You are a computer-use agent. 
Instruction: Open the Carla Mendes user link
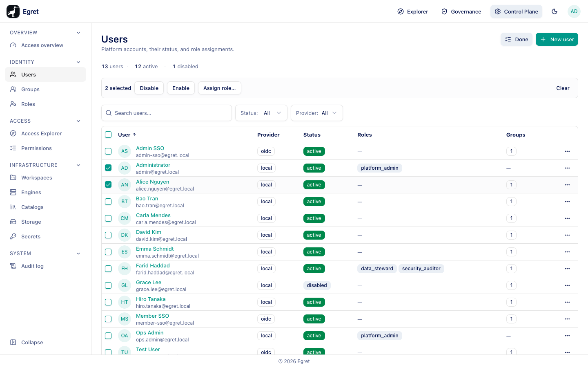[153, 215]
